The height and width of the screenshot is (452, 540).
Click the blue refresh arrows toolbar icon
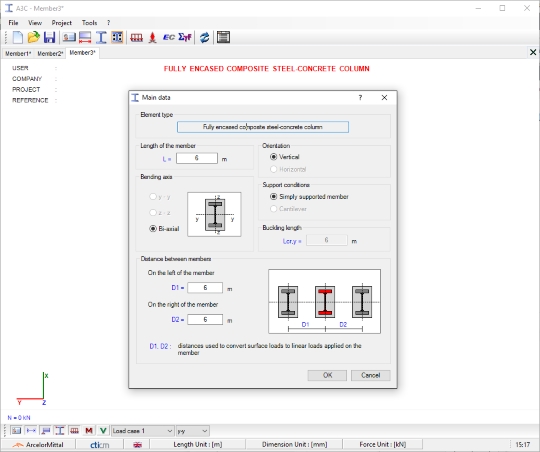[x=205, y=37]
